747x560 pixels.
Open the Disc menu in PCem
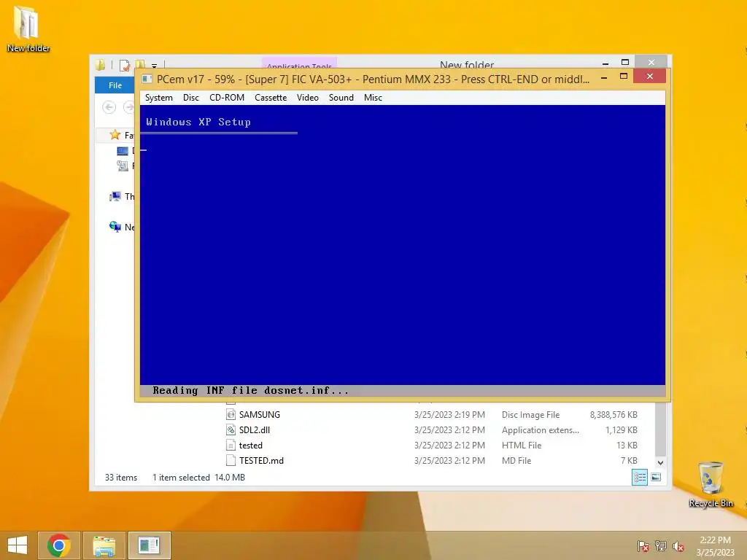pos(190,98)
